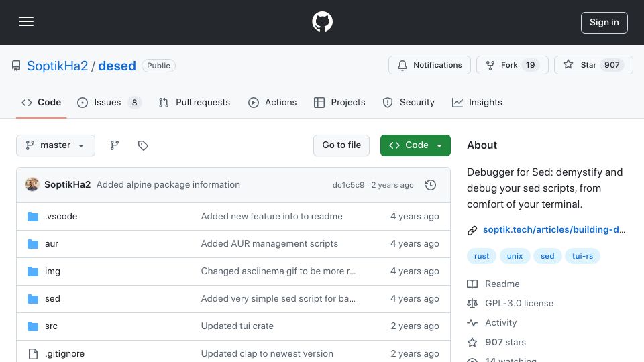Click the Public visibility label
The image size is (644, 362).
pyautogui.click(x=158, y=66)
